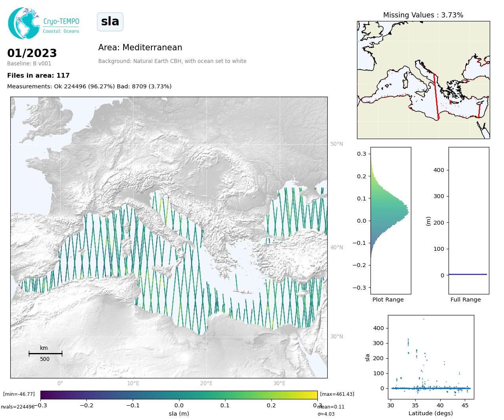Click the '30°E' longitude label
The height and width of the screenshot is (420, 504).
point(279,383)
